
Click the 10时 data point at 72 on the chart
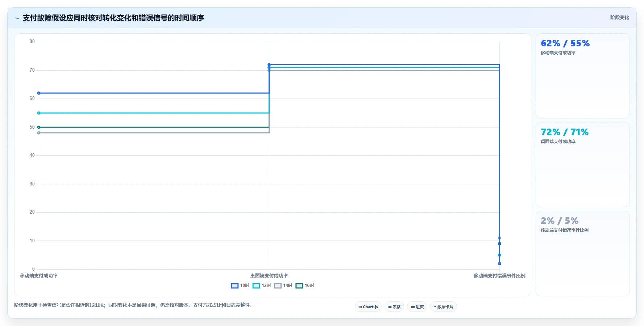point(269,65)
